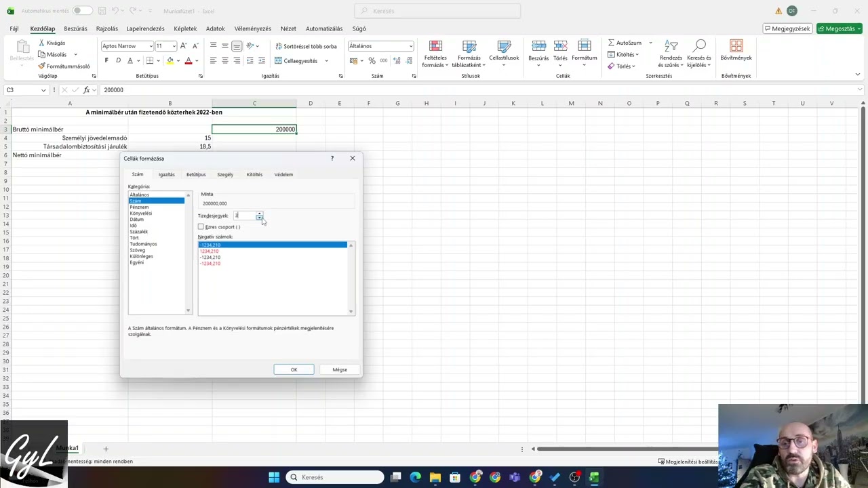Click the increase indent icon
The image size is (868, 488).
[x=262, y=60]
